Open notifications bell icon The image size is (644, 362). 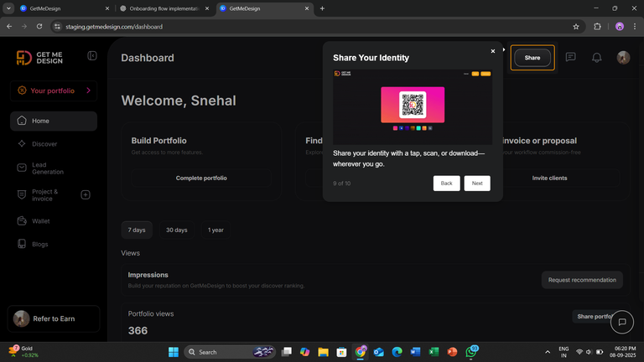(597, 58)
